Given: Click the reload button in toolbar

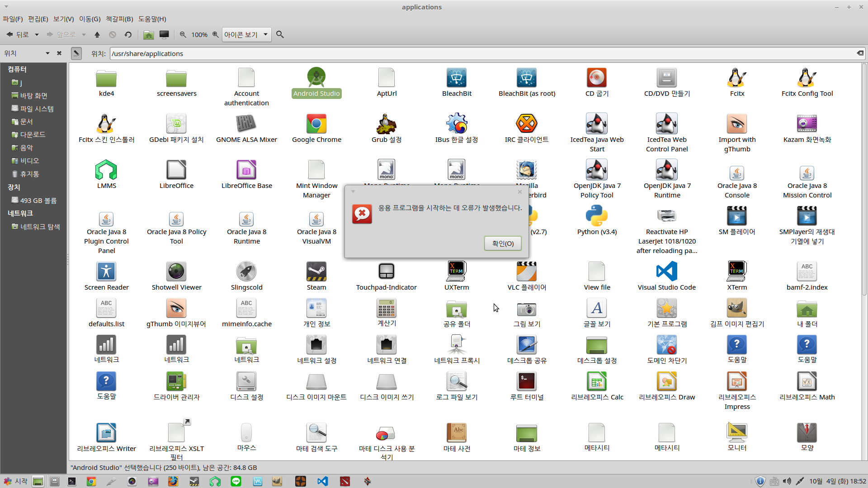Looking at the screenshot, I should pos(128,34).
